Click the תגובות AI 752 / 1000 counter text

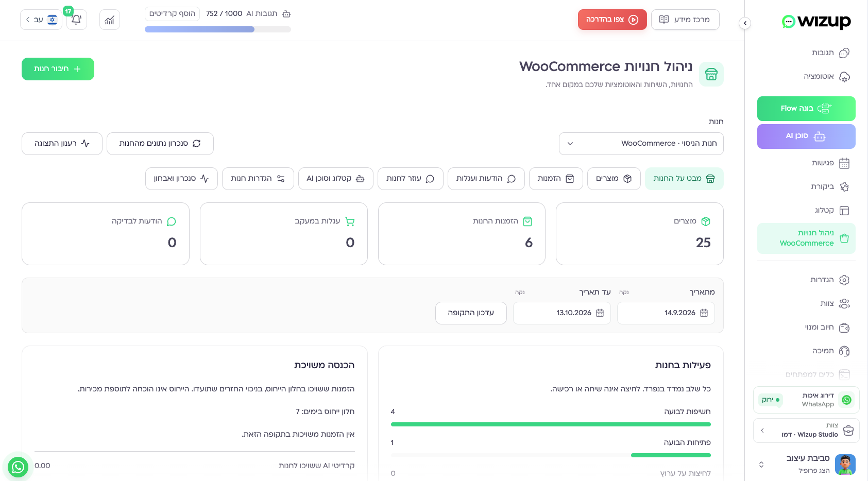click(242, 14)
